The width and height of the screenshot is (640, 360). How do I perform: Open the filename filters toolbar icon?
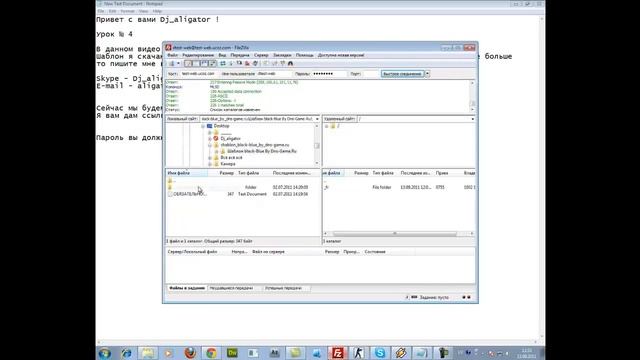pyautogui.click(x=266, y=63)
